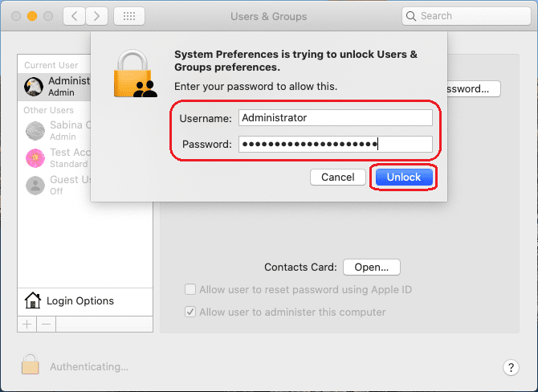Open the Contacts Card
The width and height of the screenshot is (538, 392).
371,267
